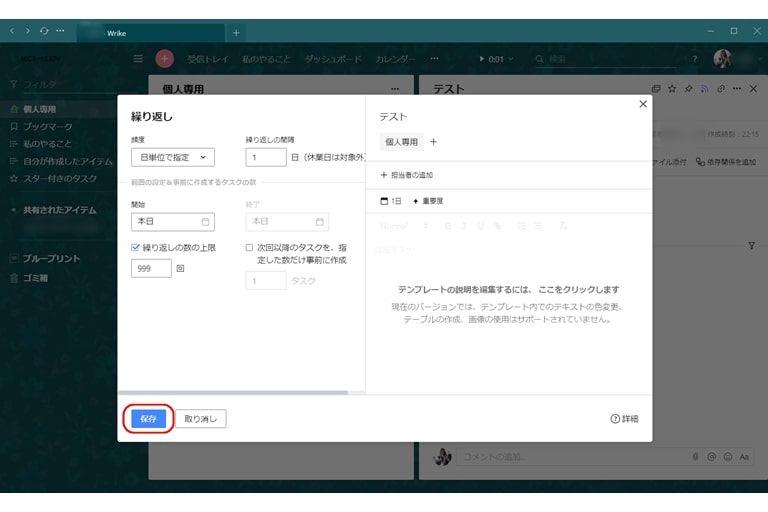
Task: Open ブループリント in sidebar
Action: pyautogui.click(x=51, y=258)
